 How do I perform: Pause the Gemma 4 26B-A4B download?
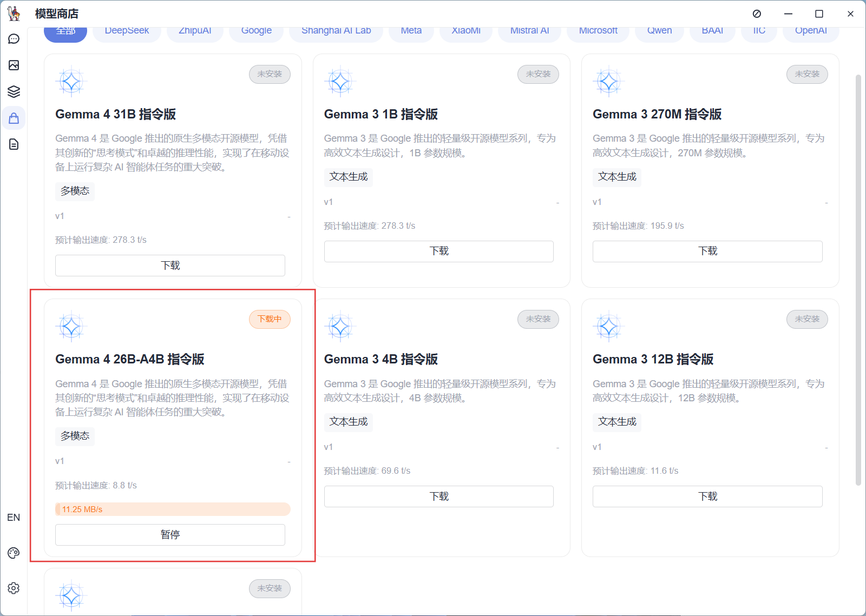coord(170,535)
